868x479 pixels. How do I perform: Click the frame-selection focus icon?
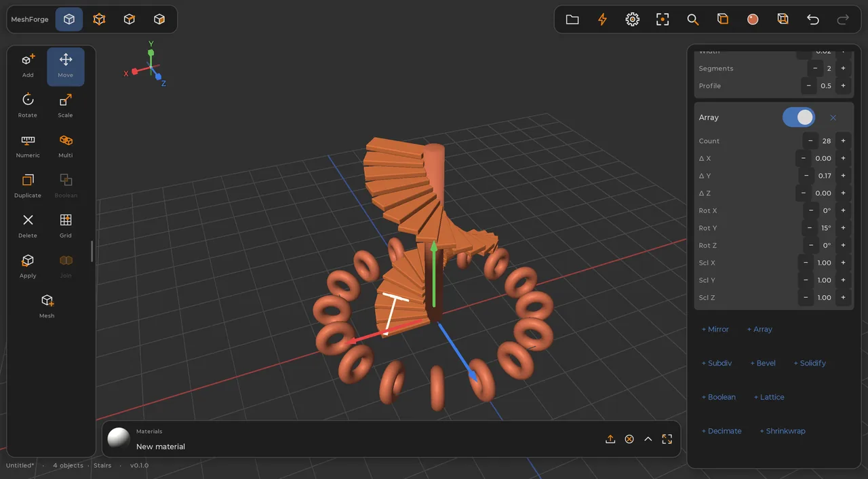663,20
